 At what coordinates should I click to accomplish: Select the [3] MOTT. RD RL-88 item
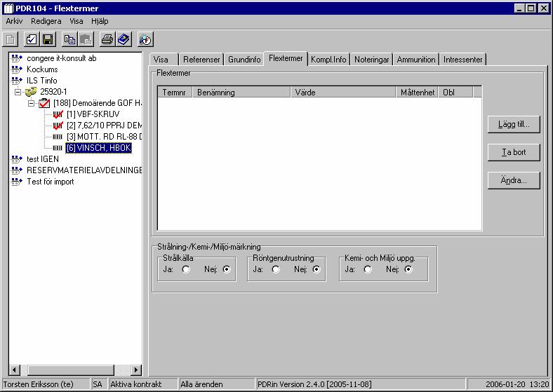105,137
